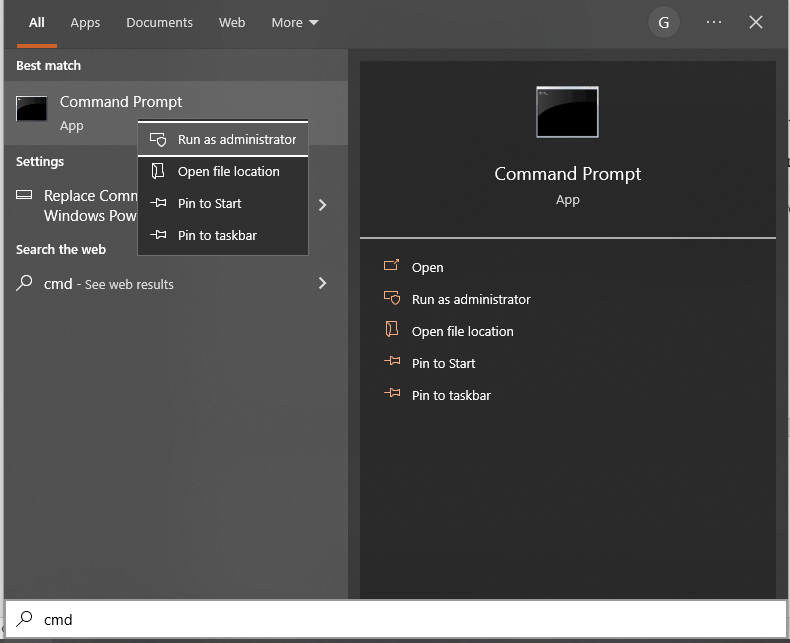Choose Open file location in context menu

tap(223, 171)
